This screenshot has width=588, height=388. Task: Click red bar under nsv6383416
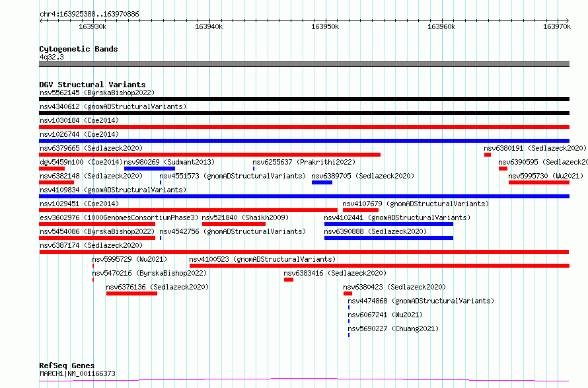(288, 280)
